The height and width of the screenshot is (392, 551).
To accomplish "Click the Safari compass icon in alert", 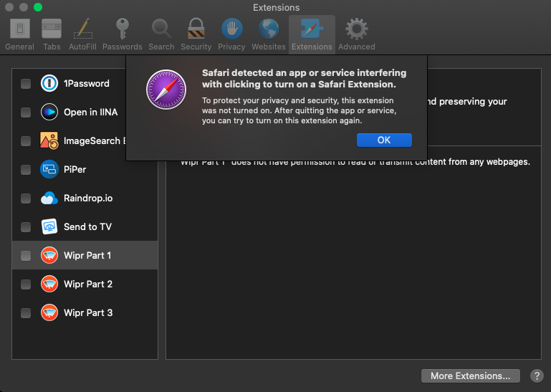I will [166, 90].
